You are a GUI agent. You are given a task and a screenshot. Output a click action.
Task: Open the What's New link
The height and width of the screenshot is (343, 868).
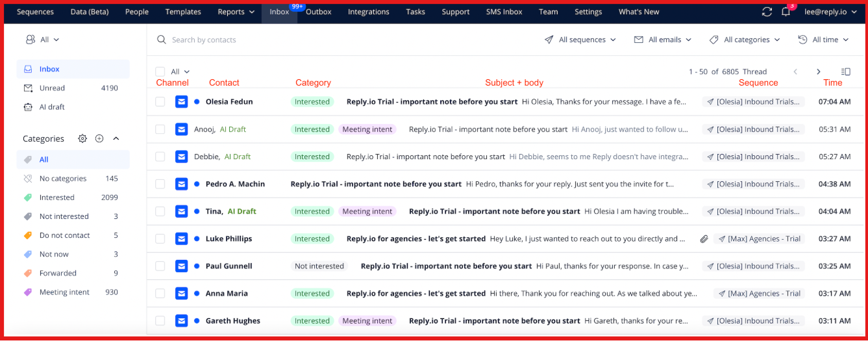click(639, 12)
